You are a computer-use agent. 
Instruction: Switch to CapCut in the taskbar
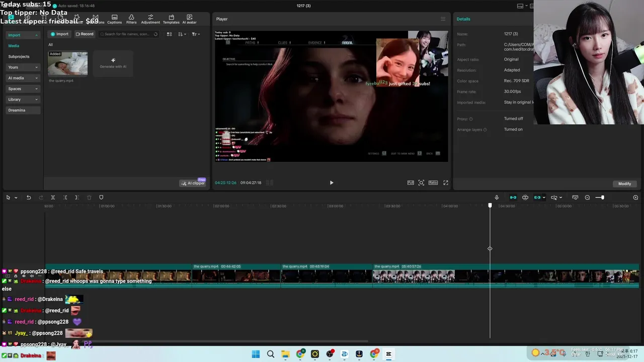pyautogui.click(x=388, y=354)
